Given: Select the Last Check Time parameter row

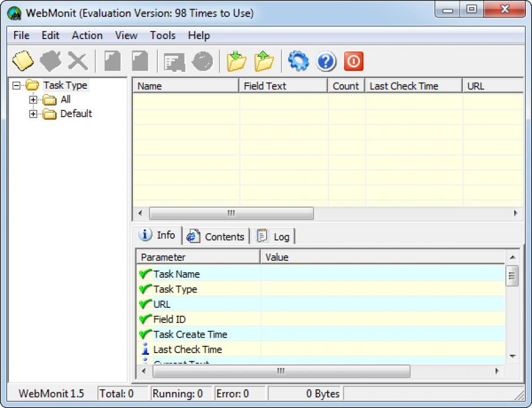Looking at the screenshot, I should 321,349.
